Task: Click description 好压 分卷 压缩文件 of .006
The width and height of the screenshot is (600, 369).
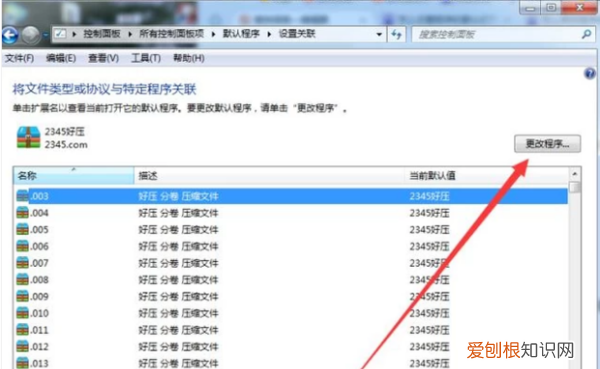Action: coord(178,246)
